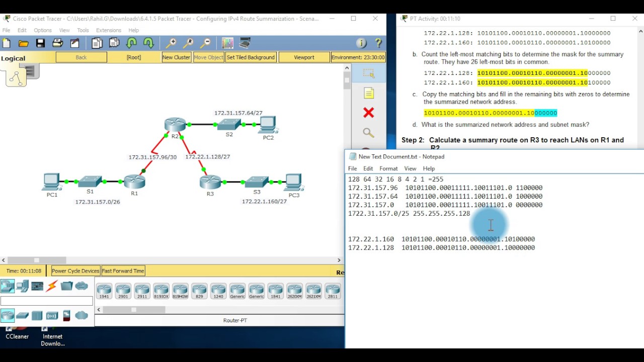Image resolution: width=644 pixels, height=362 pixels.
Task: Click the [Root] navigation button
Action: (x=134, y=57)
